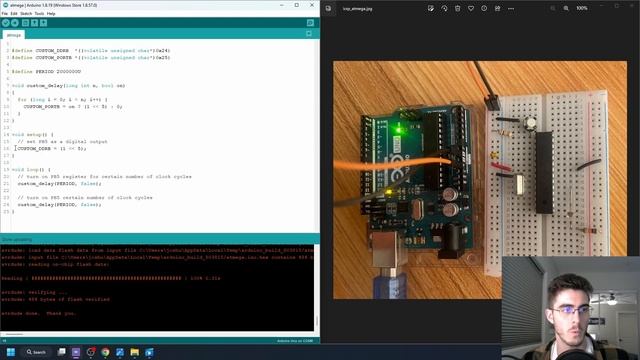The height and width of the screenshot is (360, 640).
Task: Open the Tools menu
Action: tap(39, 13)
